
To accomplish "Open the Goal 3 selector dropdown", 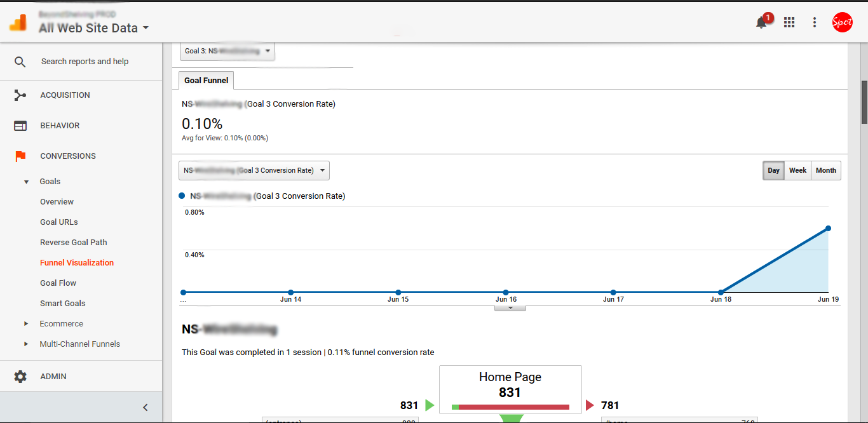I will (x=227, y=51).
